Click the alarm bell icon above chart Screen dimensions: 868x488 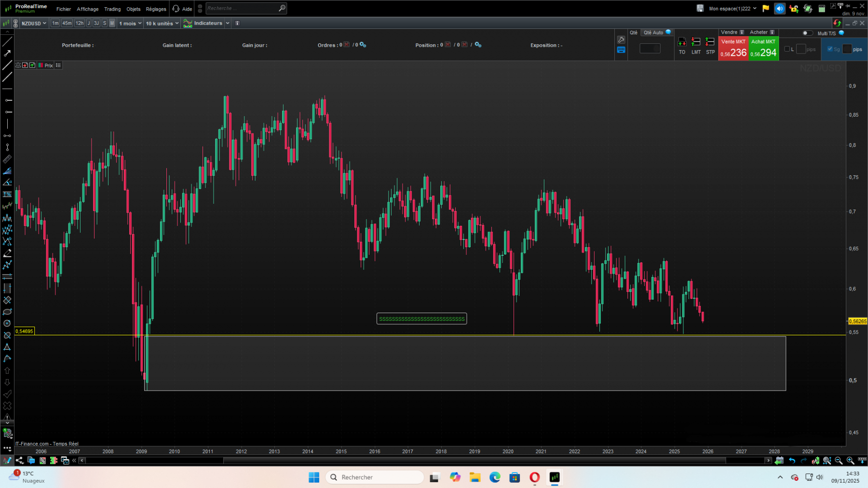point(18,65)
